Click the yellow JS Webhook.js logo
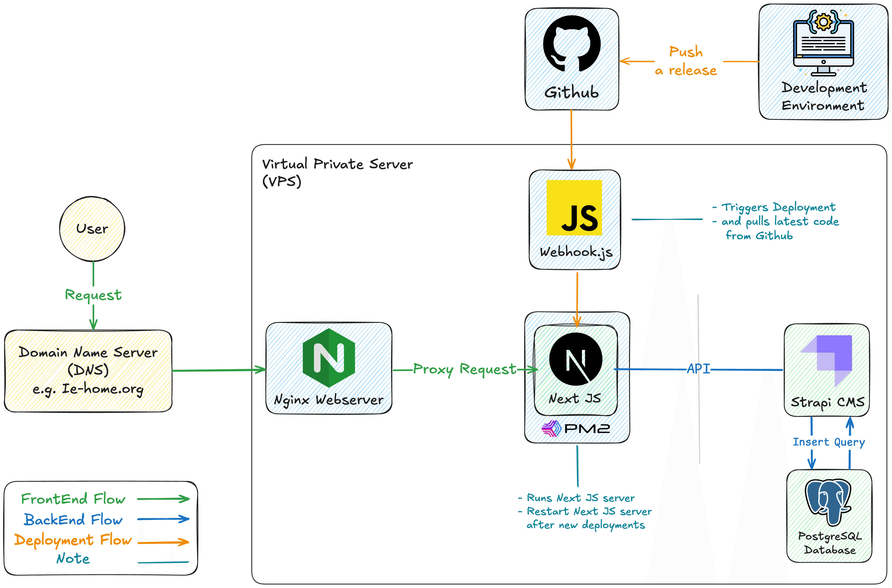 pyautogui.click(x=574, y=208)
